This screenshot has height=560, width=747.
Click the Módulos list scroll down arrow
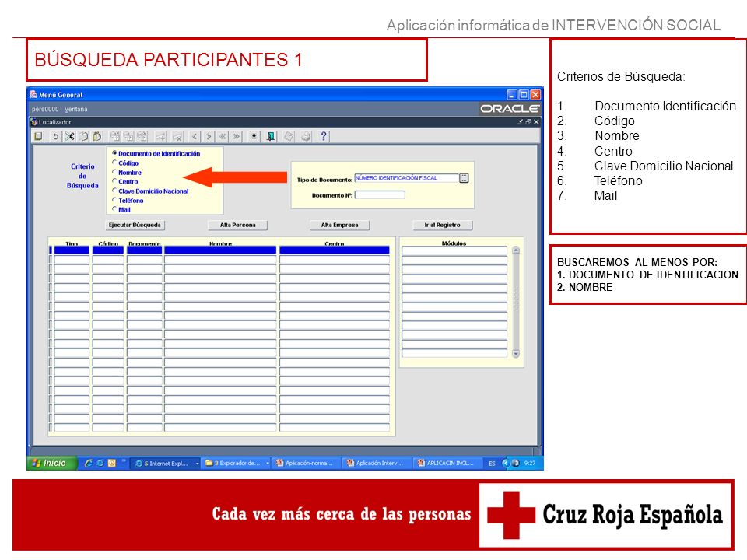click(515, 354)
